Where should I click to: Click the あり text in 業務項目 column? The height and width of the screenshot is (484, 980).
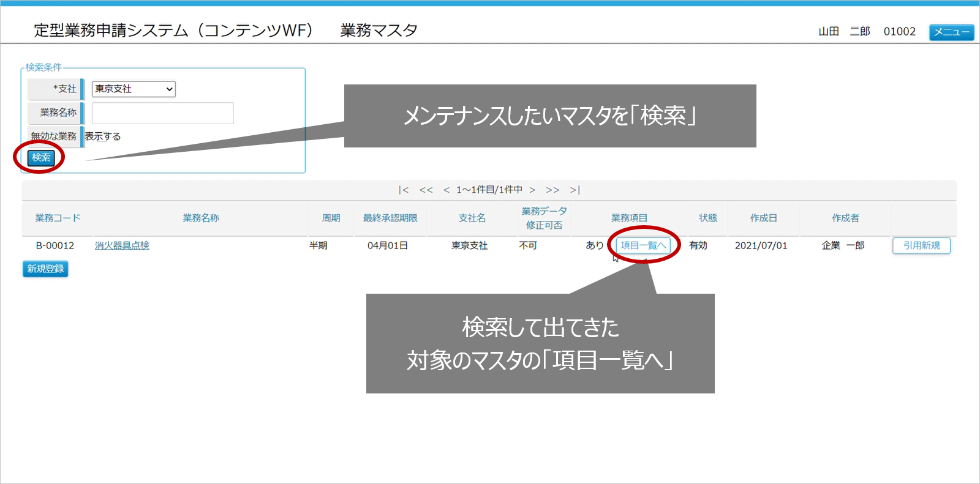coord(595,245)
